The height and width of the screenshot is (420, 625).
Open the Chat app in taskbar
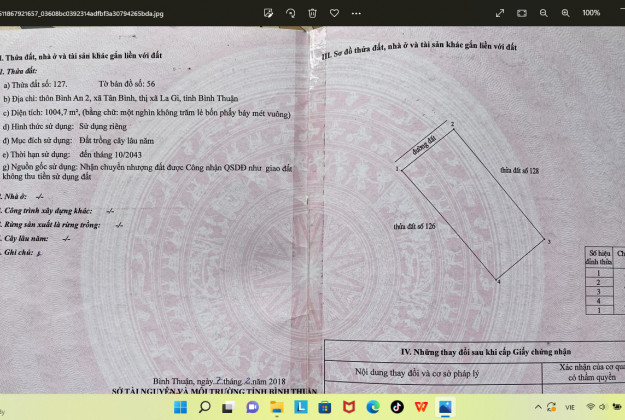pos(252,407)
